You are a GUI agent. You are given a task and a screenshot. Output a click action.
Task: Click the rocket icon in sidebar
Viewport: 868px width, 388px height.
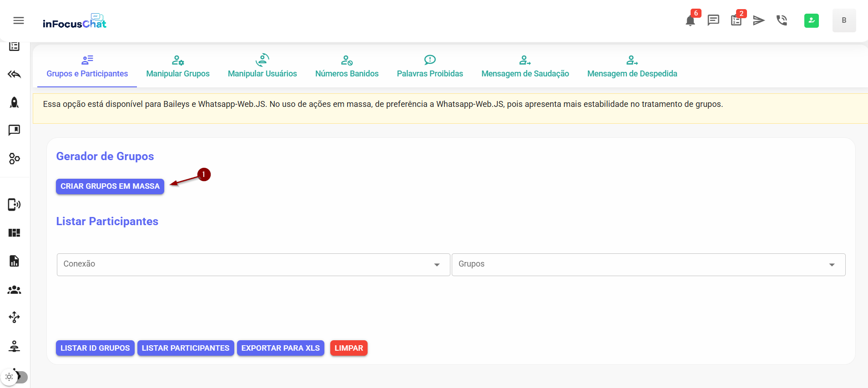pyautogui.click(x=15, y=102)
